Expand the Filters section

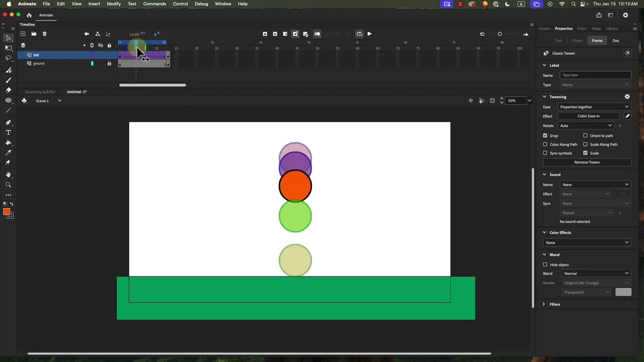[x=544, y=304]
